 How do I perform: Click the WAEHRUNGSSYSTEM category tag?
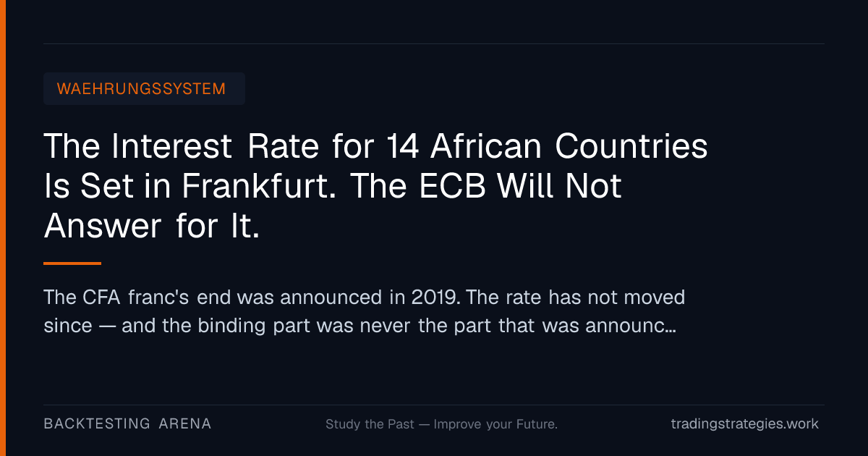tap(144, 89)
